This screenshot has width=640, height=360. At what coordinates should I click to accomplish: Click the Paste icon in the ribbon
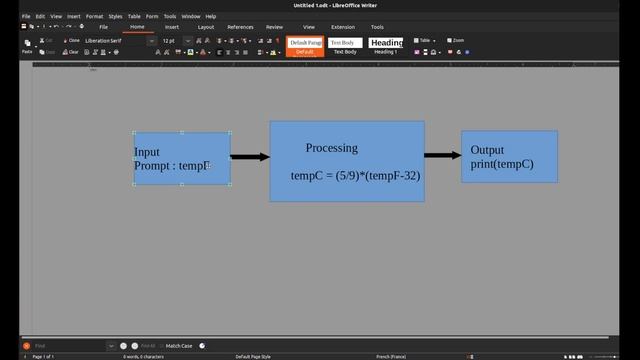tap(27, 43)
